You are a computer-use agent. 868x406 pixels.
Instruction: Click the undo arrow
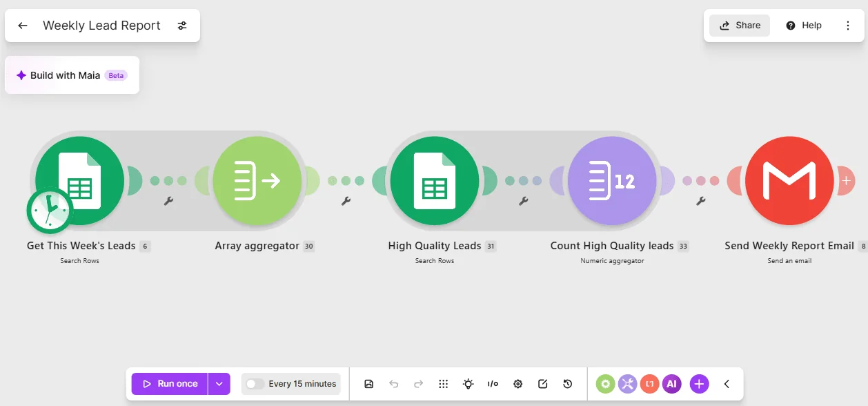(x=393, y=384)
